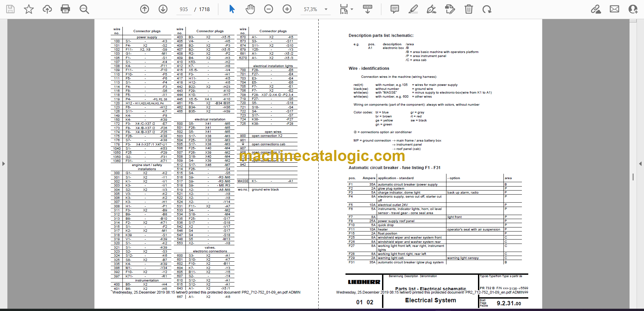644x311 pixels.
Task: Open the share with others user icon
Action: click(x=633, y=9)
